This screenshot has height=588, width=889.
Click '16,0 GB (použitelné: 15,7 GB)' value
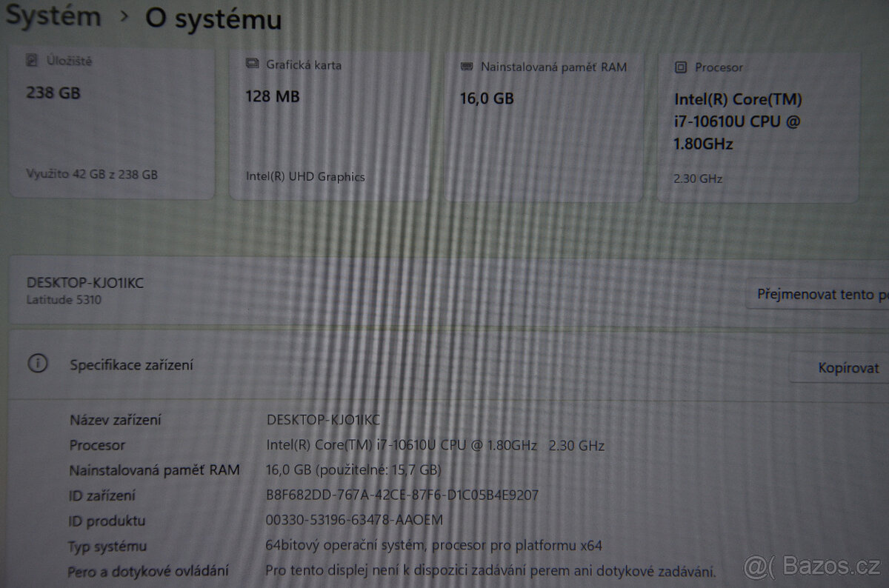tap(353, 470)
